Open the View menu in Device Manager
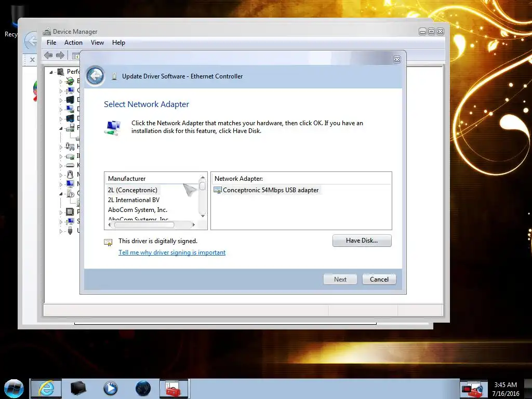The image size is (532, 399). [97, 43]
